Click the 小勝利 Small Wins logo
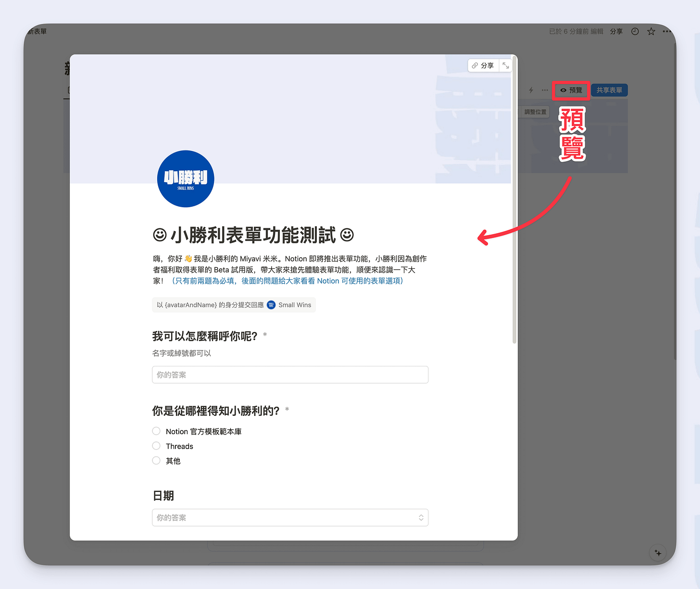 coord(186,179)
